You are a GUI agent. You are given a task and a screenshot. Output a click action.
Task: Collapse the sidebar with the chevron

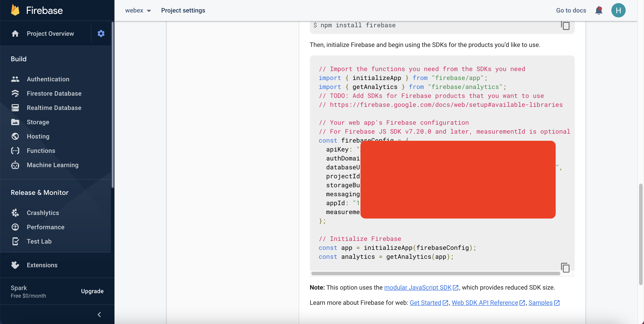pos(99,315)
